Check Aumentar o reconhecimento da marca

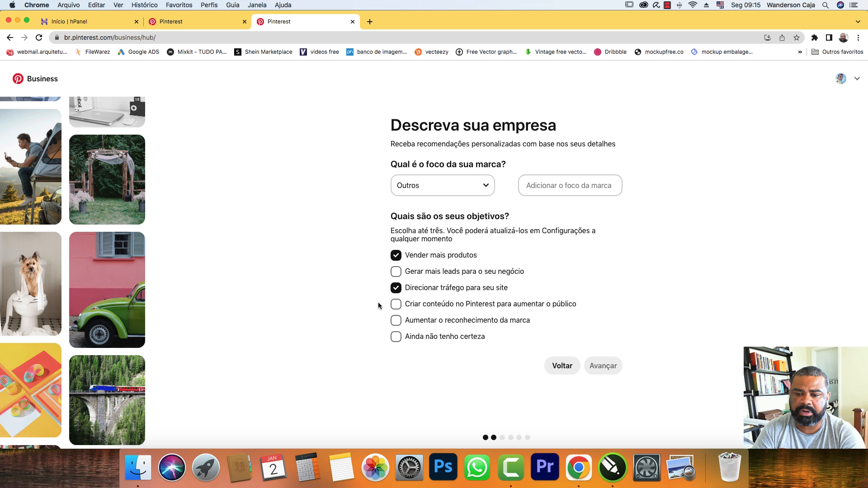[396, 320]
